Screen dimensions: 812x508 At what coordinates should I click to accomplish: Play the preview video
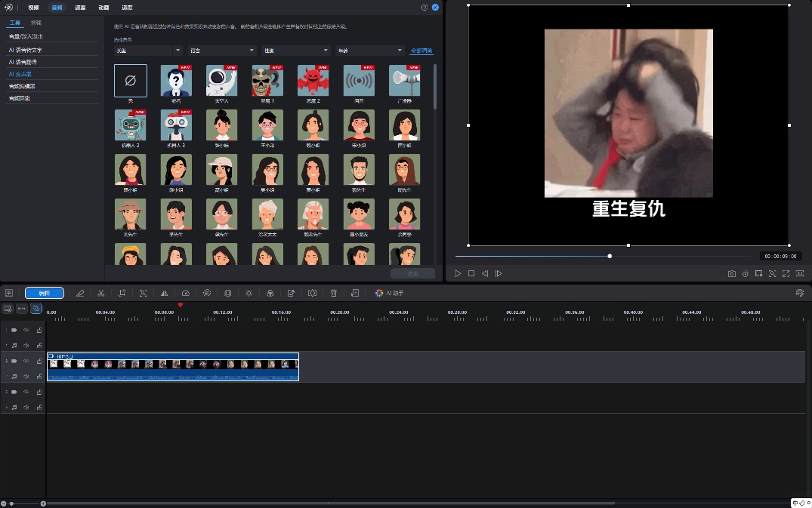click(458, 274)
